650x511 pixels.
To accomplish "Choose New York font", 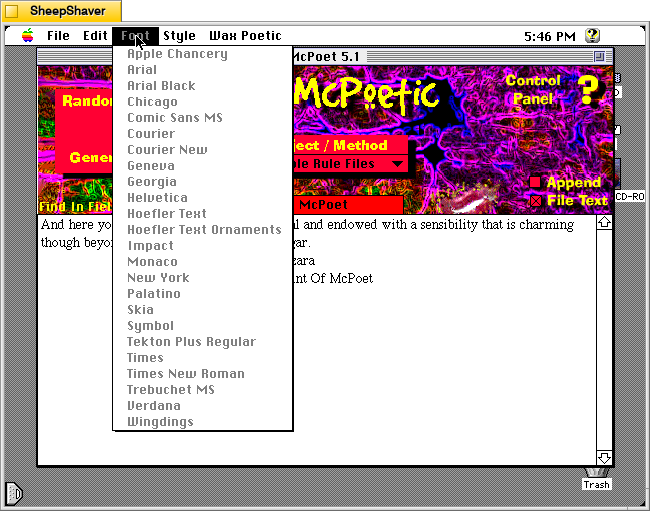I will point(203,278).
